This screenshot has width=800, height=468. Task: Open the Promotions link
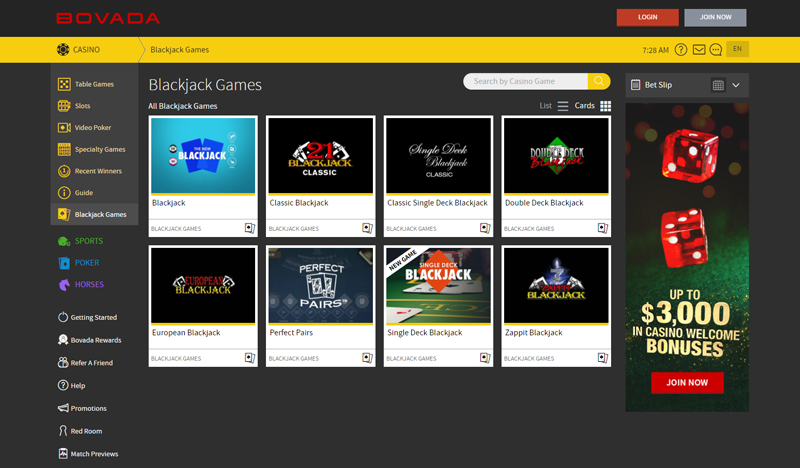pyautogui.click(x=88, y=408)
